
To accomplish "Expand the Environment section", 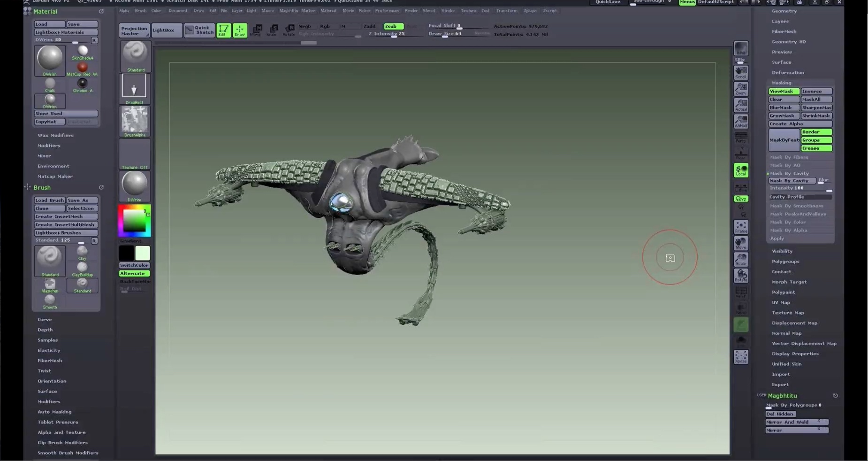I will (53, 166).
